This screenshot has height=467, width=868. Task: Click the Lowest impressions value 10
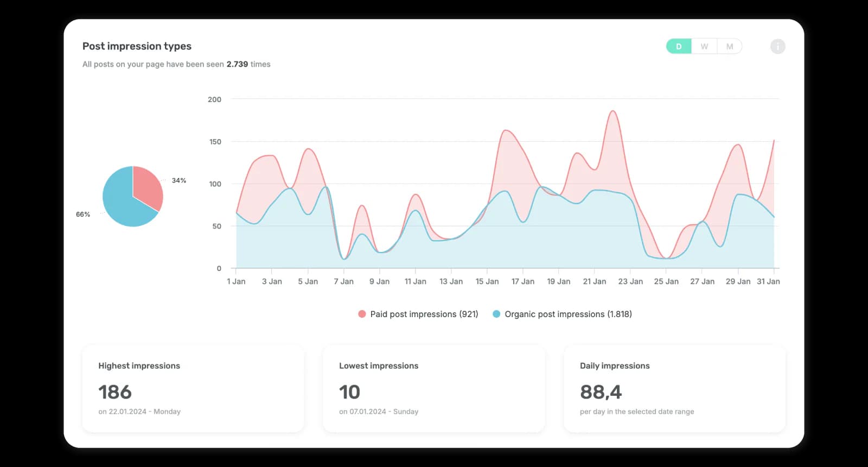[x=349, y=392]
